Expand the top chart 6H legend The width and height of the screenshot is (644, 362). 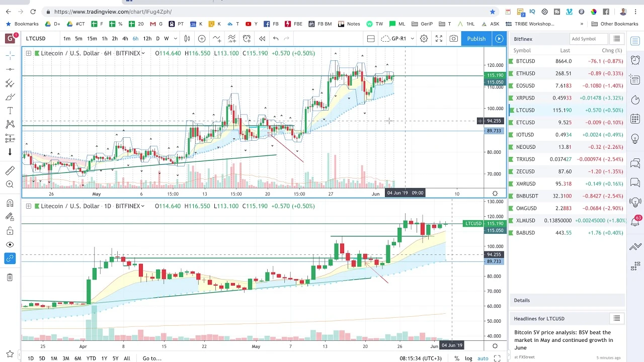[29, 53]
